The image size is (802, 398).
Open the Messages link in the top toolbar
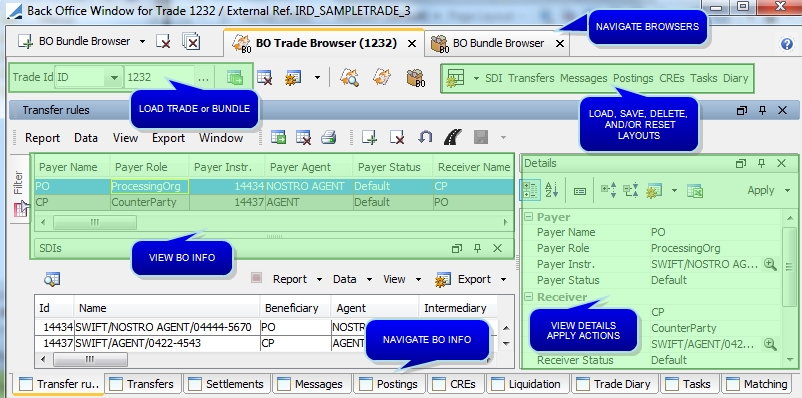pyautogui.click(x=584, y=78)
